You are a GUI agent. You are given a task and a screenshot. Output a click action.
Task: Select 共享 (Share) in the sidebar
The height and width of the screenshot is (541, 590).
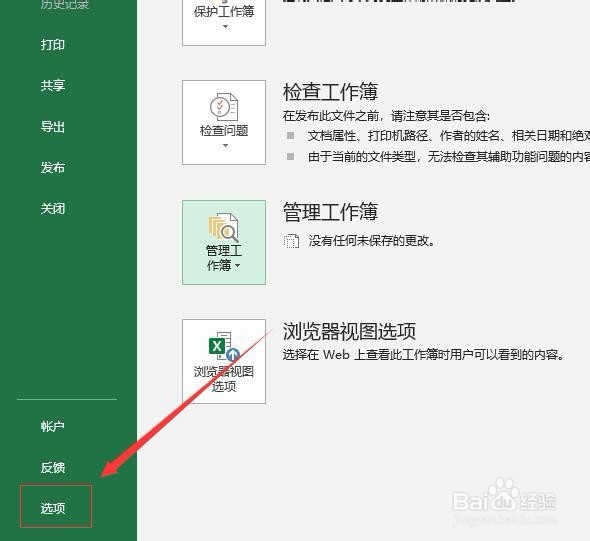53,85
